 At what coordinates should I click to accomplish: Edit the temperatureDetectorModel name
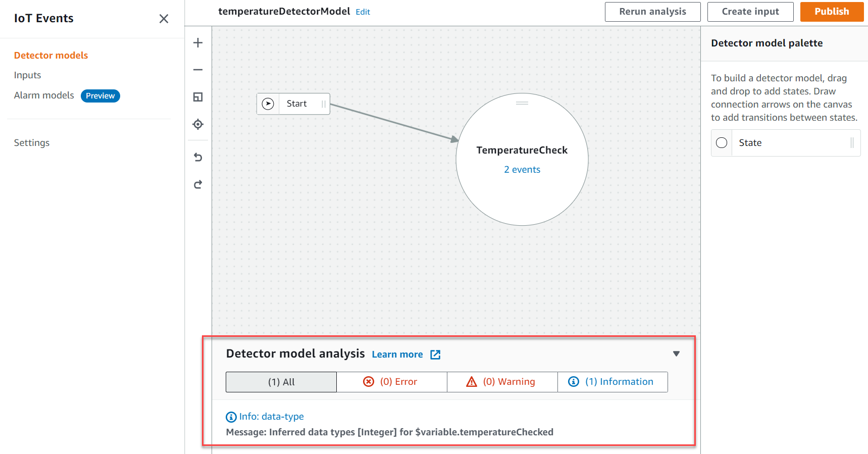click(363, 12)
